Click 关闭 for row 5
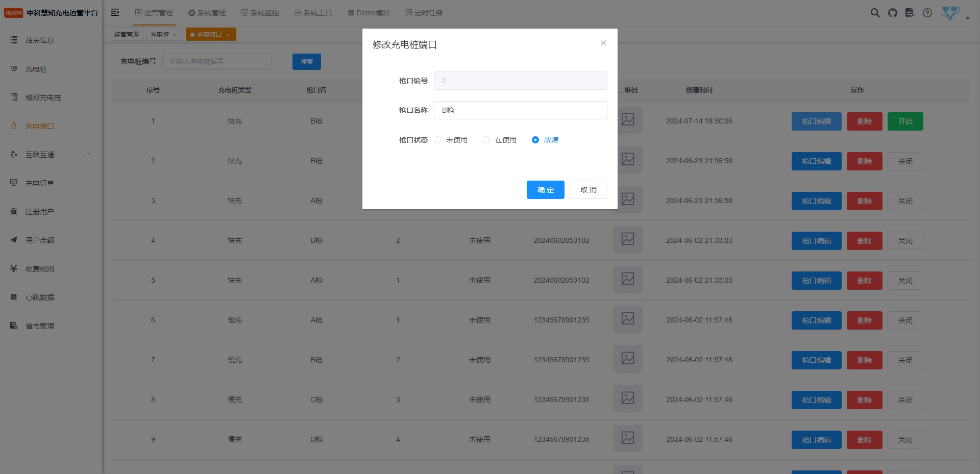The image size is (980, 474). click(905, 281)
